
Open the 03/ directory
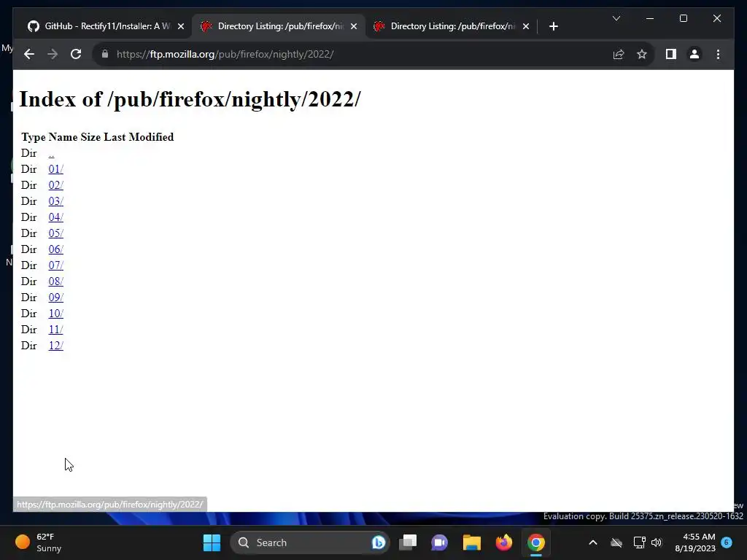tap(55, 201)
